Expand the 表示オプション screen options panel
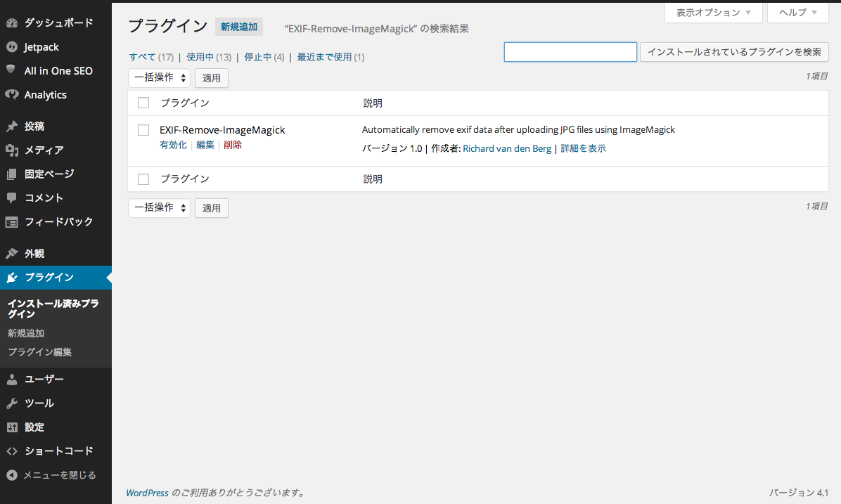This screenshot has width=841, height=504. 713,13
